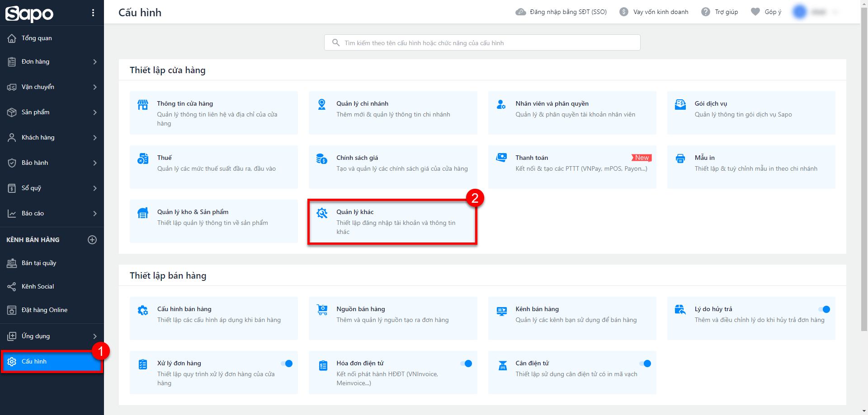Click the Hóa đơn điện tử icon
868x415 pixels.
point(323,365)
